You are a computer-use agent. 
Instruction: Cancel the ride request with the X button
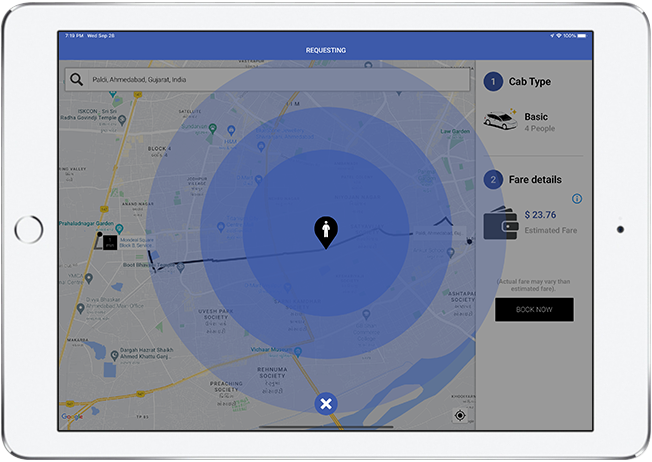click(x=326, y=404)
